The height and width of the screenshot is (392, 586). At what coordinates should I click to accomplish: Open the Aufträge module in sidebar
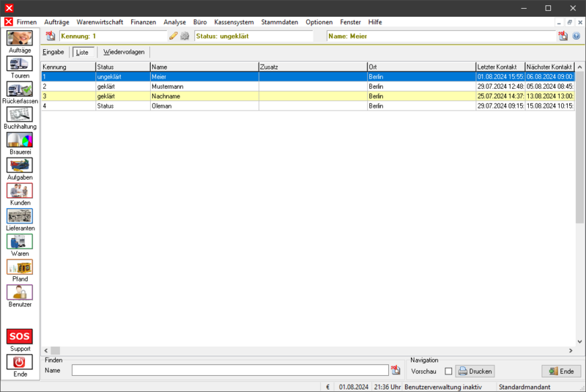click(20, 38)
